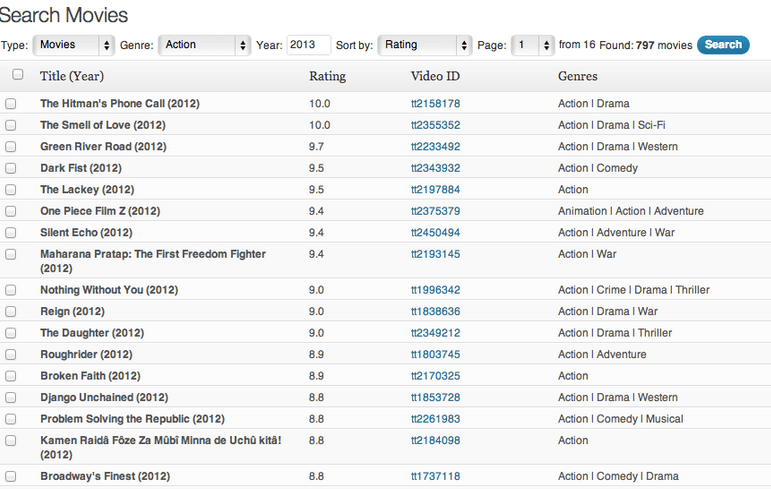Select the Kamen Raidâ Fôze checkbox

(10, 440)
